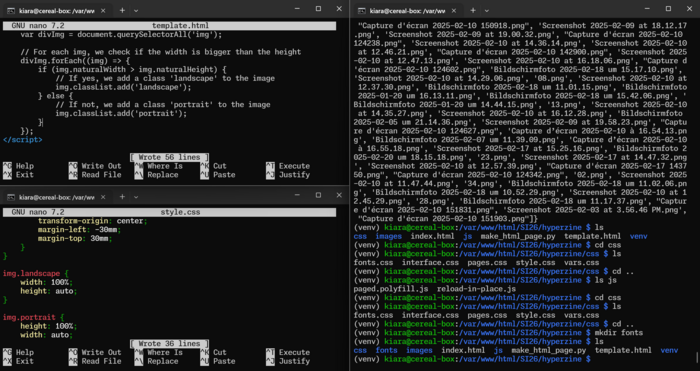Click 'venv' in the last ls output
700x371 pixels.
[x=669, y=350]
